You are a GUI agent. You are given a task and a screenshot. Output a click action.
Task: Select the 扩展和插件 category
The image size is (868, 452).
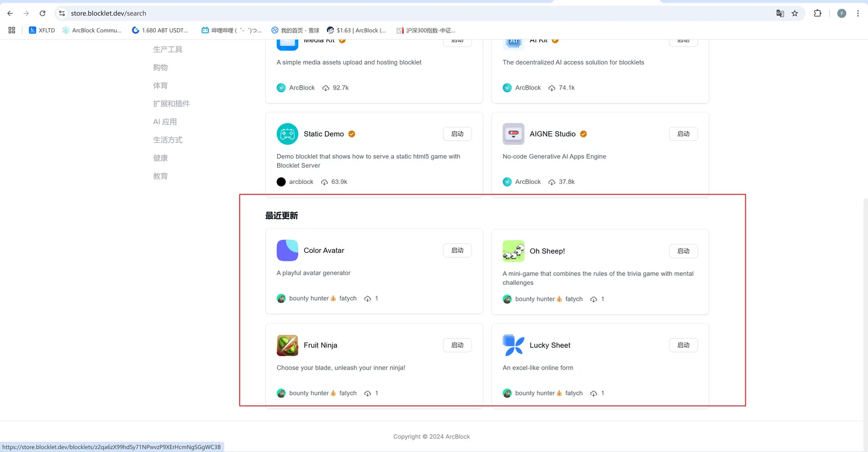[x=171, y=104]
